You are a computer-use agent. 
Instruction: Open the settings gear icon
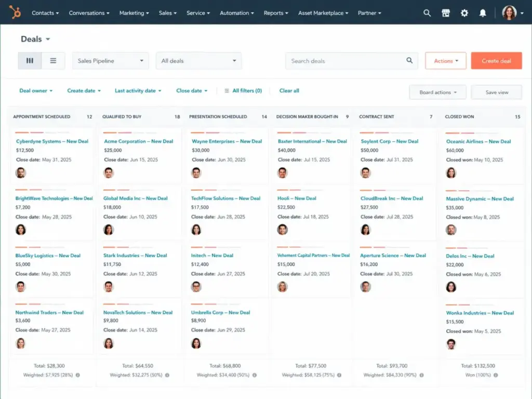pos(464,13)
